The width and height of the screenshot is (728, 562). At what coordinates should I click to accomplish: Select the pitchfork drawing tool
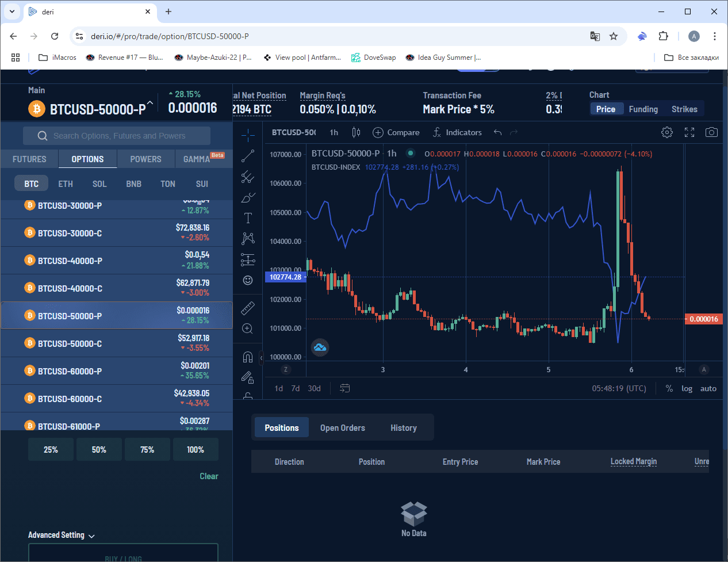click(x=248, y=177)
